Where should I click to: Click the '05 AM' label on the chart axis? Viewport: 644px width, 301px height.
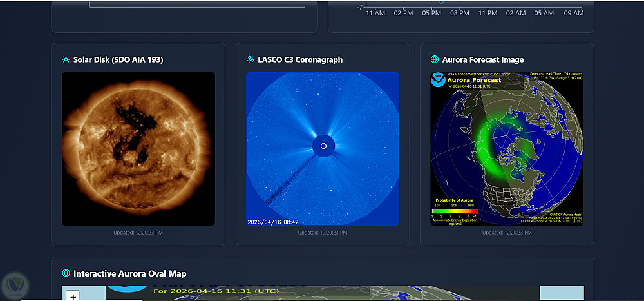tap(544, 13)
